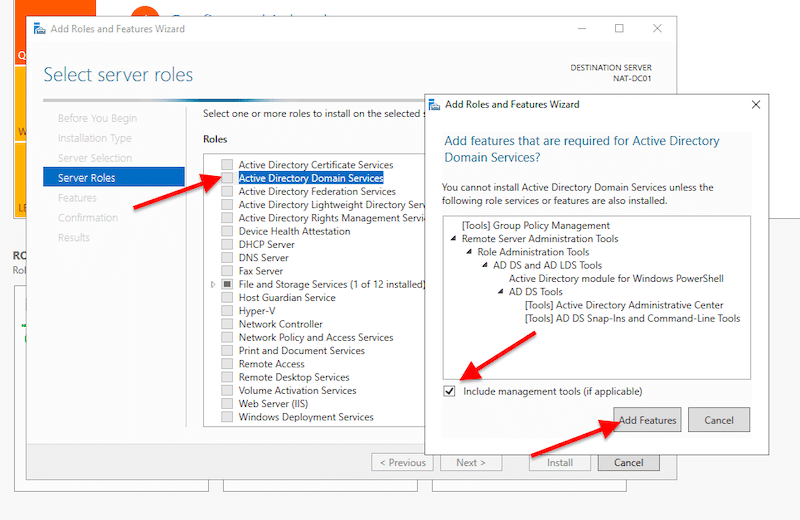Tick the DHCP Server checkbox
Viewport: 800px width, 520px height.
click(x=227, y=244)
